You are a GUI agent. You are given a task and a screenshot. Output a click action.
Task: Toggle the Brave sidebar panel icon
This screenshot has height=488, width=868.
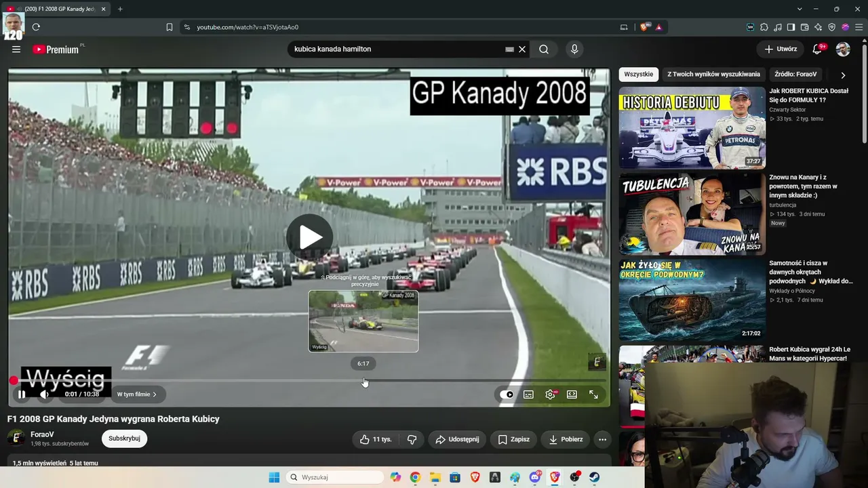tap(791, 27)
